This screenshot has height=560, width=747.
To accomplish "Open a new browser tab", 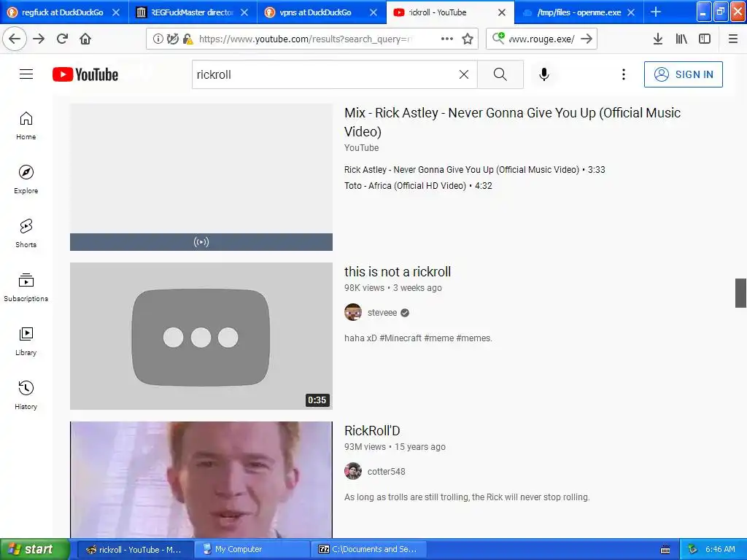I will 656,12.
